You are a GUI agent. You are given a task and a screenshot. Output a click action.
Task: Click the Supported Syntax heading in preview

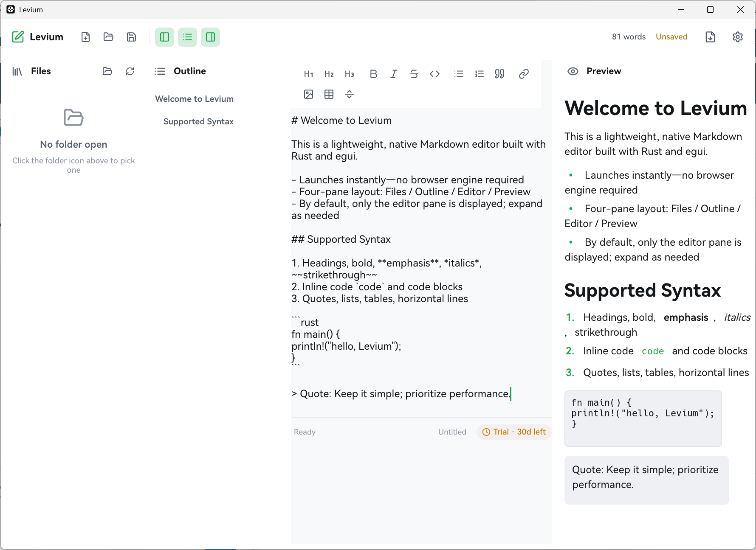click(643, 291)
